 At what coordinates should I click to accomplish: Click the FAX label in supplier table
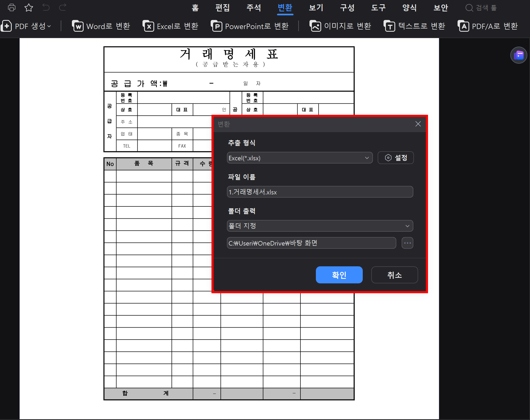[x=182, y=146]
